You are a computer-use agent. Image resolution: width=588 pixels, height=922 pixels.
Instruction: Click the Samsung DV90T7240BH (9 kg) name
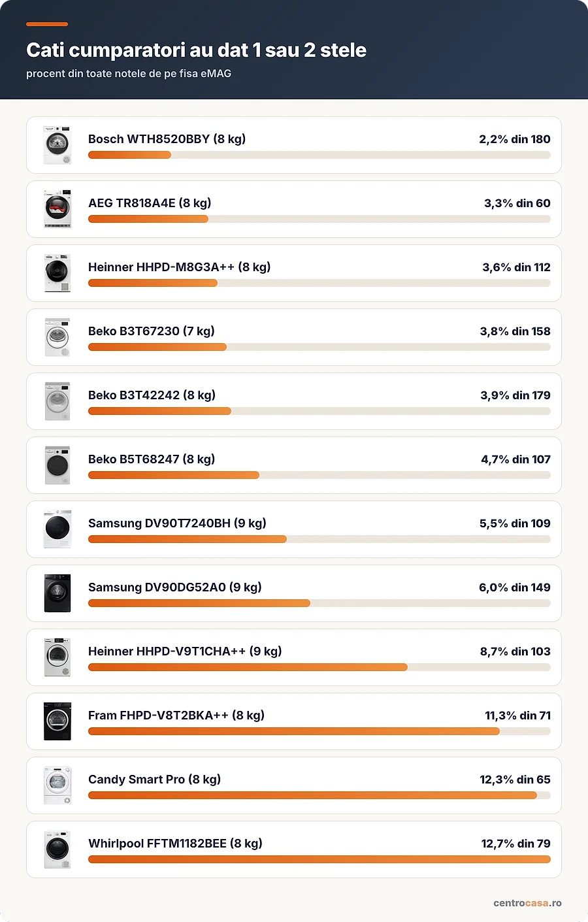point(177,523)
